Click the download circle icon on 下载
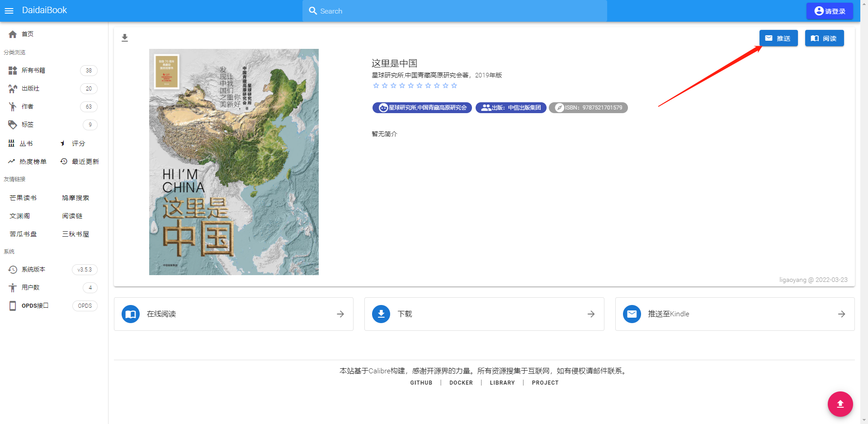 click(x=381, y=314)
